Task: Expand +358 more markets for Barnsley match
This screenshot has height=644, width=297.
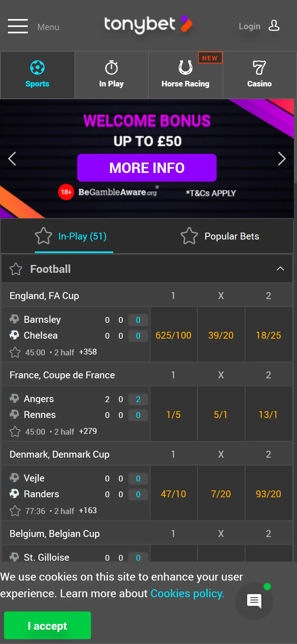Action: (x=88, y=352)
